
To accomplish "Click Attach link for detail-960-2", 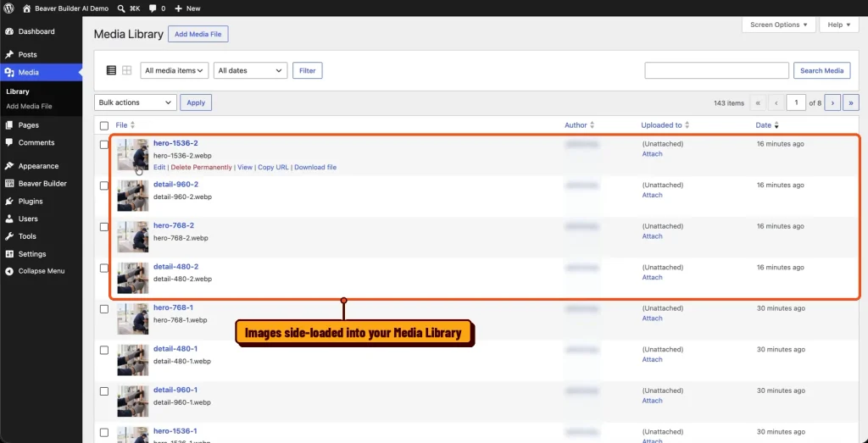I will coord(652,195).
